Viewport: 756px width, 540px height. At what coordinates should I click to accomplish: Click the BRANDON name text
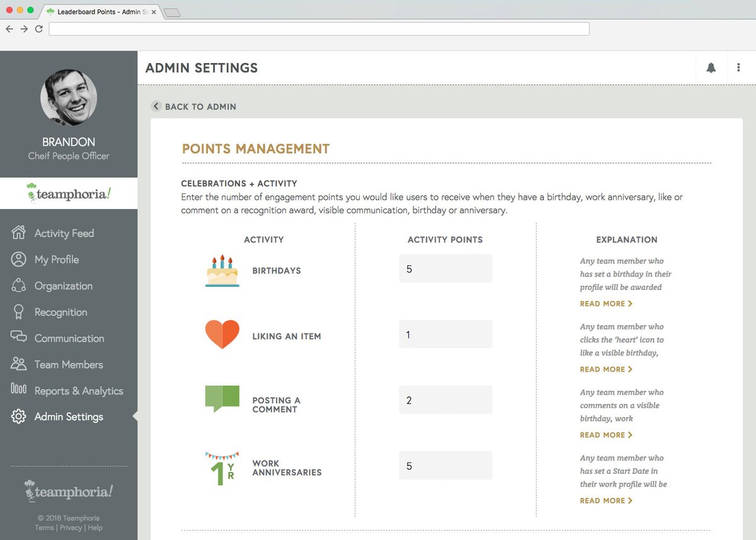pos(69,142)
